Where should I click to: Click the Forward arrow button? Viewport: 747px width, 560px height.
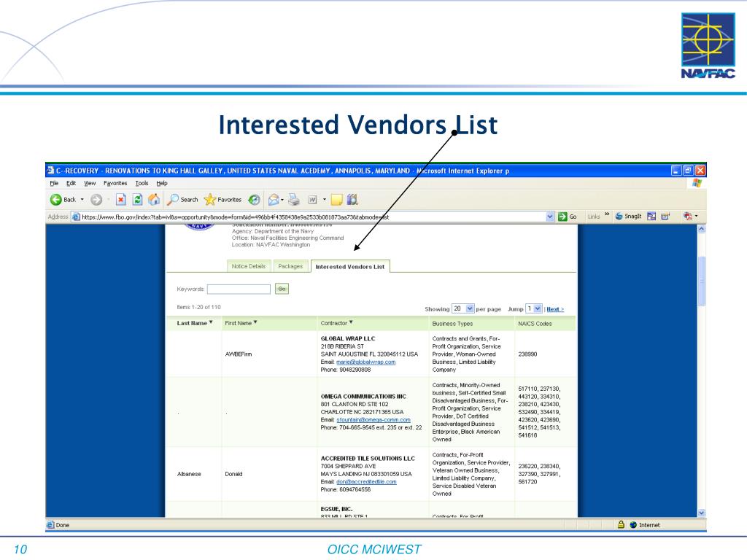coord(96,200)
